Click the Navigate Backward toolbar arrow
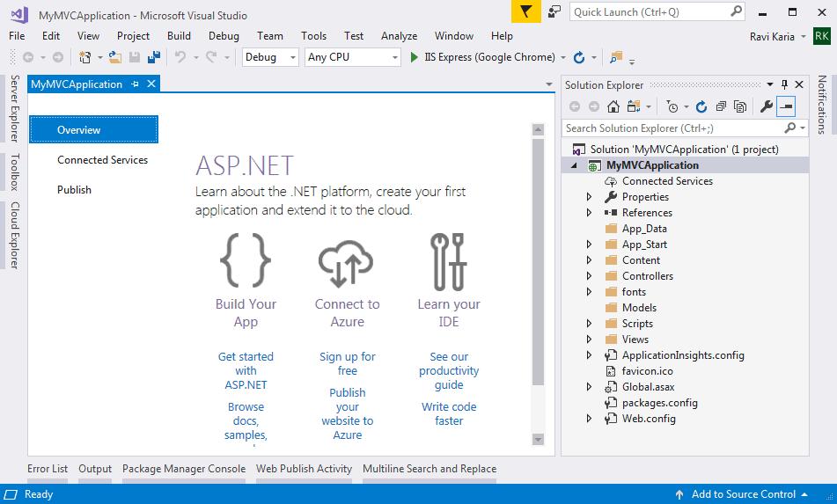 click(28, 57)
